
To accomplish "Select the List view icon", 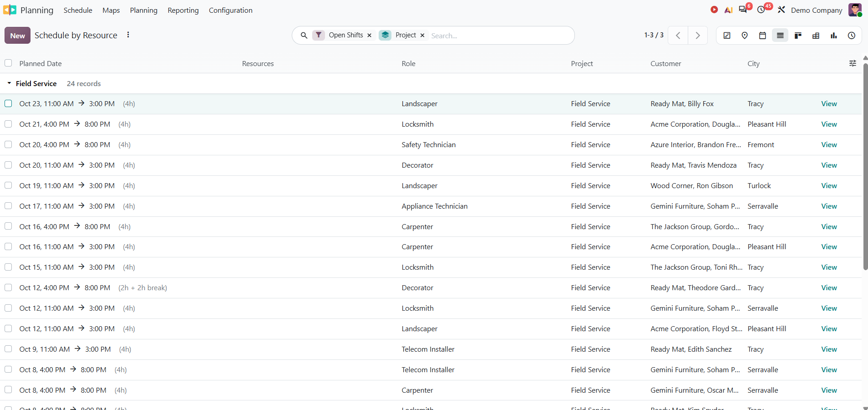I will (780, 36).
